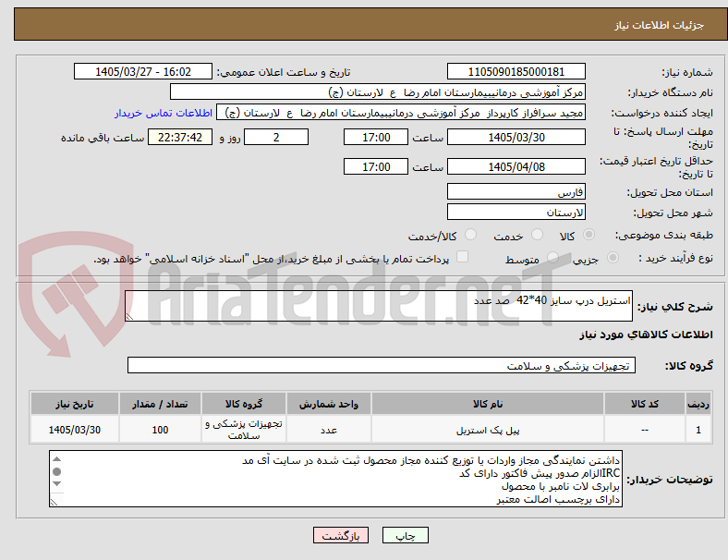This screenshot has width=728, height=560.
Task: Select the کالا/خدمت radio button
Action: pos(471,235)
